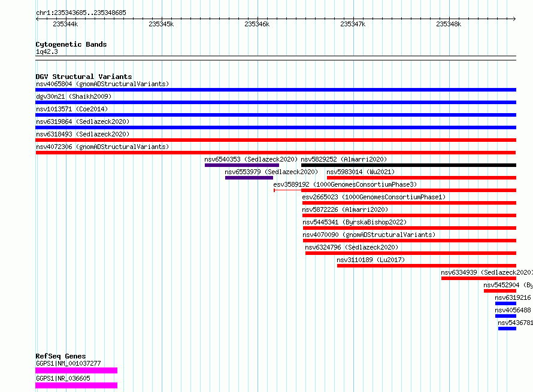This screenshot has width=533, height=392.
Task: Select the purple nsv6553979 variant bar
Action: 249,178
